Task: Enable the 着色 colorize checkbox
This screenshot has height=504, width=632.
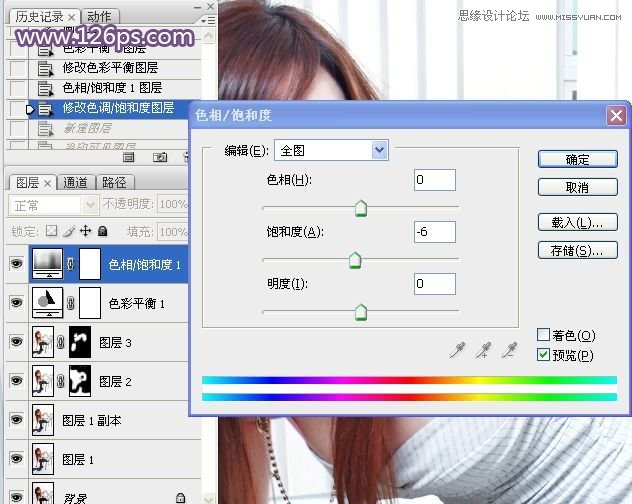Action: click(543, 335)
